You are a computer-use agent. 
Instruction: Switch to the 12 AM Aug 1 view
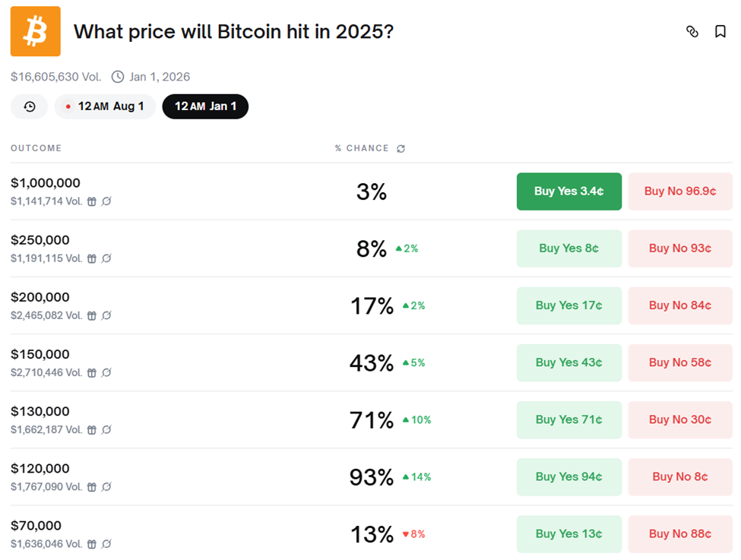point(105,106)
